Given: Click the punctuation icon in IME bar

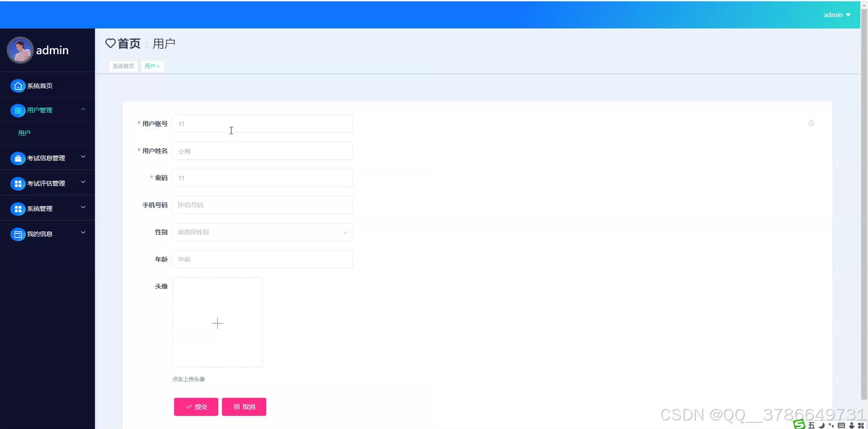Looking at the screenshot, I should [x=831, y=425].
